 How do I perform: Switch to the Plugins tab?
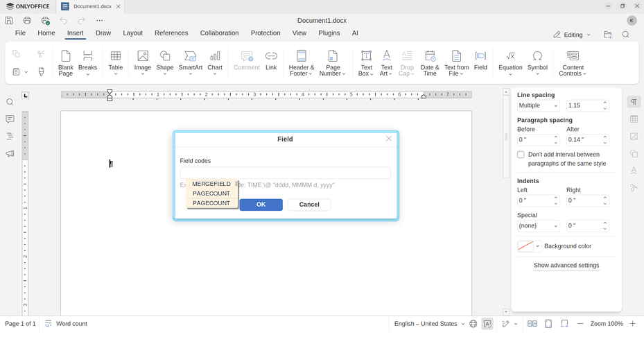[x=329, y=33]
